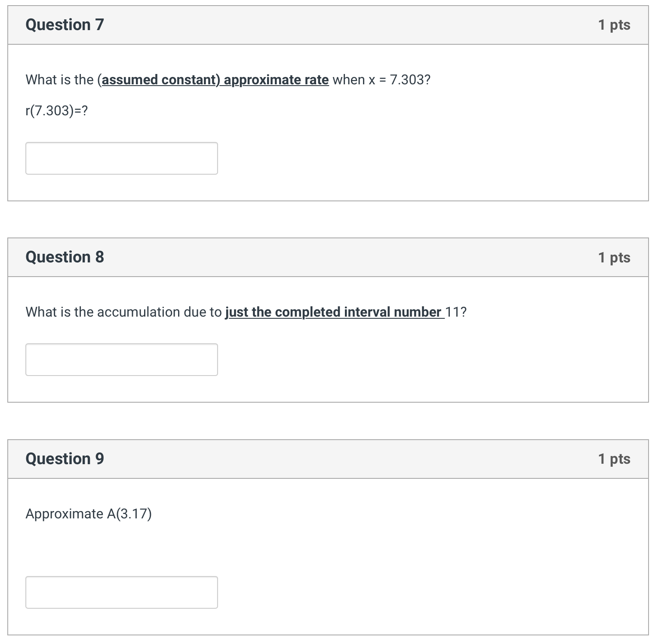The image size is (655, 644).
Task: Click the "r(7.303)=?" expression text
Action: [x=56, y=111]
